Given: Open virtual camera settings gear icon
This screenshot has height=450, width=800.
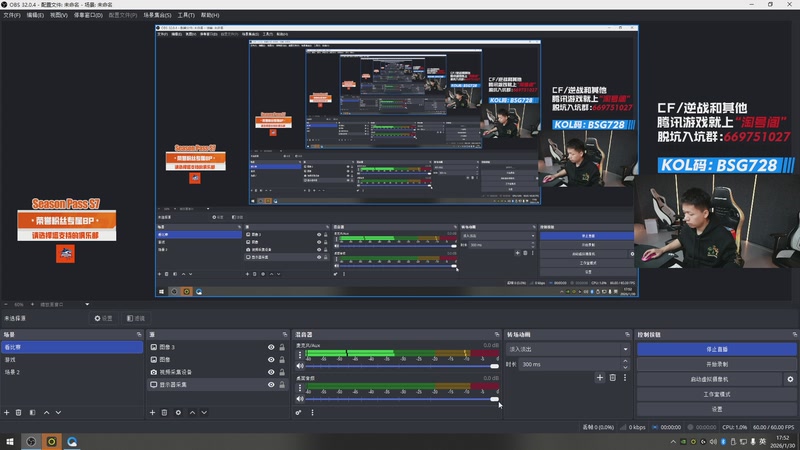Looking at the screenshot, I should click(x=790, y=379).
